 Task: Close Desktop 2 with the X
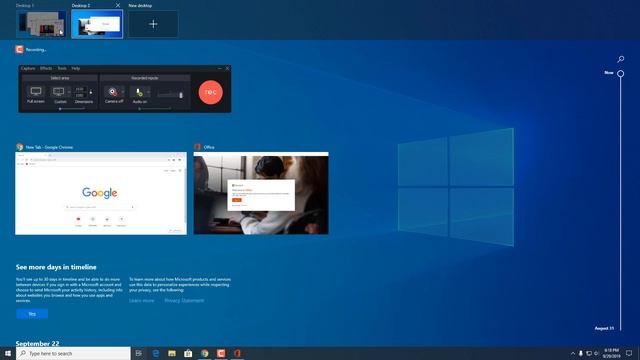coord(118,5)
